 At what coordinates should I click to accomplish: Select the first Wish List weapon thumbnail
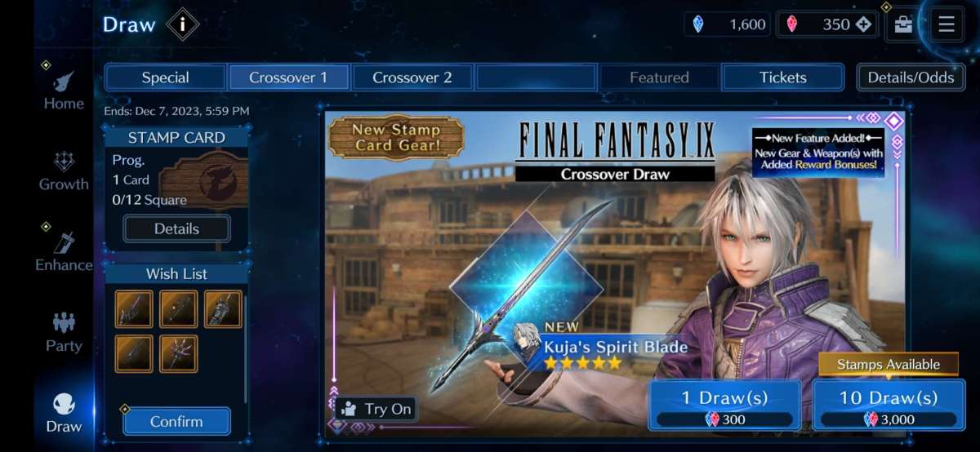pyautogui.click(x=134, y=309)
